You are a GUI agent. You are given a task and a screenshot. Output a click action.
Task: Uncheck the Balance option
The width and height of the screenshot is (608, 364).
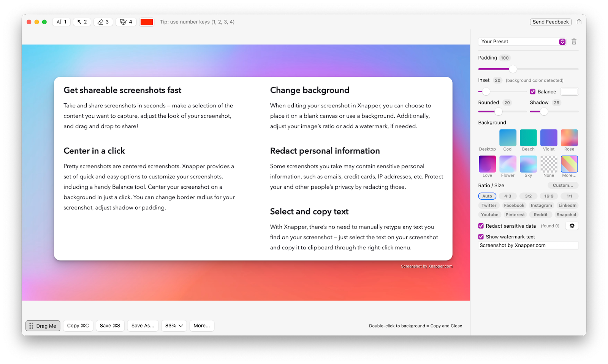[x=533, y=91]
